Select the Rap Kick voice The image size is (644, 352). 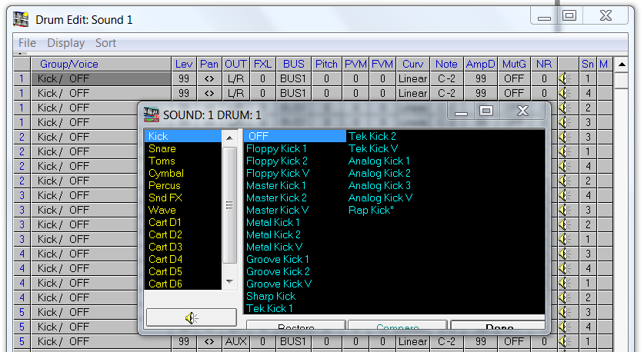tap(371, 210)
